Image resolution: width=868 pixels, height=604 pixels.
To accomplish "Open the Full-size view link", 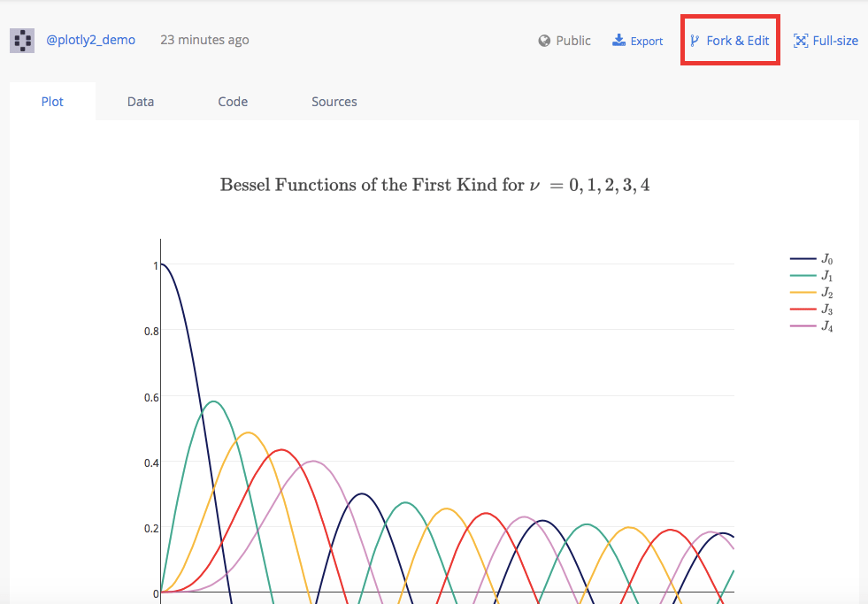I will point(835,41).
